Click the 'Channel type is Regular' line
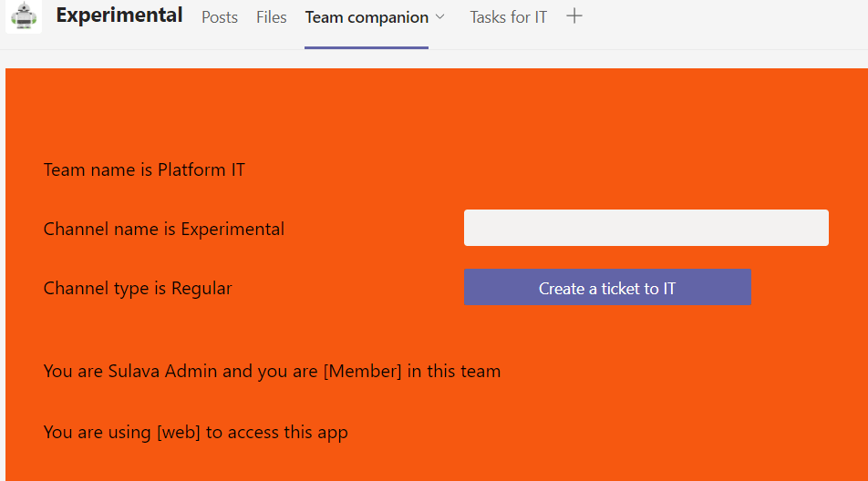This screenshot has height=481, width=868. point(138,289)
